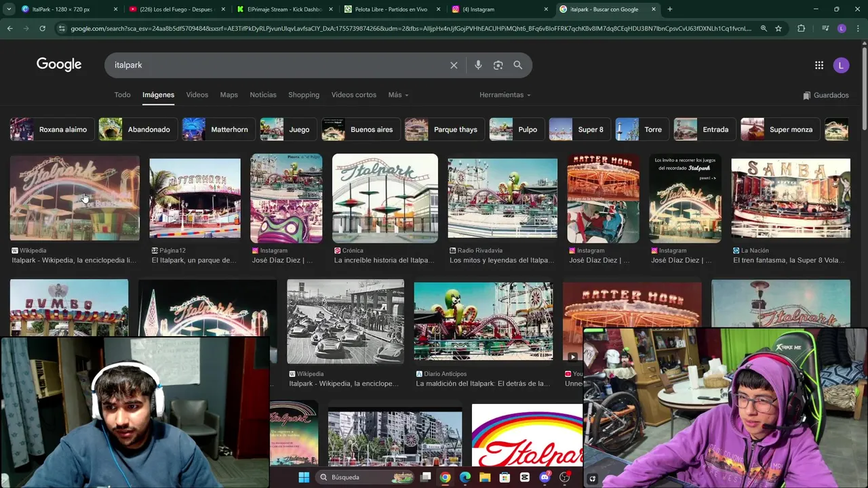
Task: Open a new browser tab
Action: point(670,9)
